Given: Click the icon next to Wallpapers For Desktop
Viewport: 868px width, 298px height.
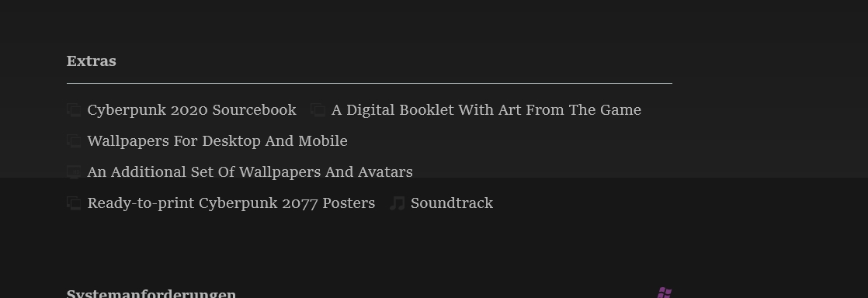Looking at the screenshot, I should (x=74, y=141).
